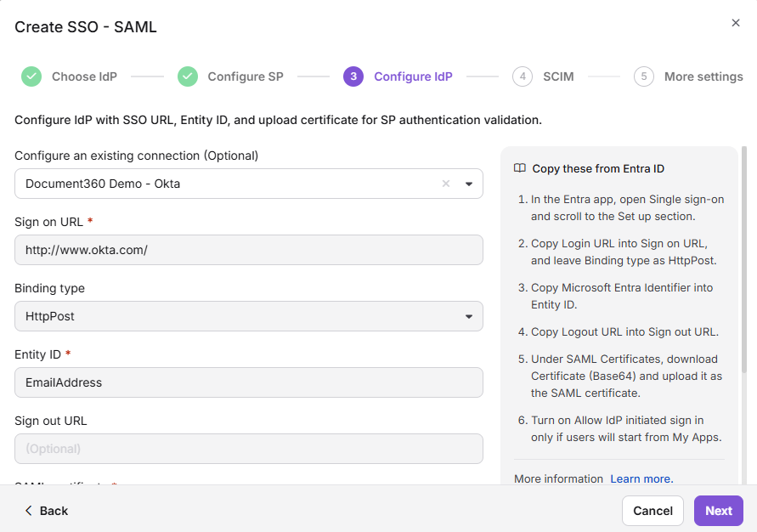Screen dimensions: 757x532
Task: Click the step 3 purple circle icon
Action: coord(353,76)
